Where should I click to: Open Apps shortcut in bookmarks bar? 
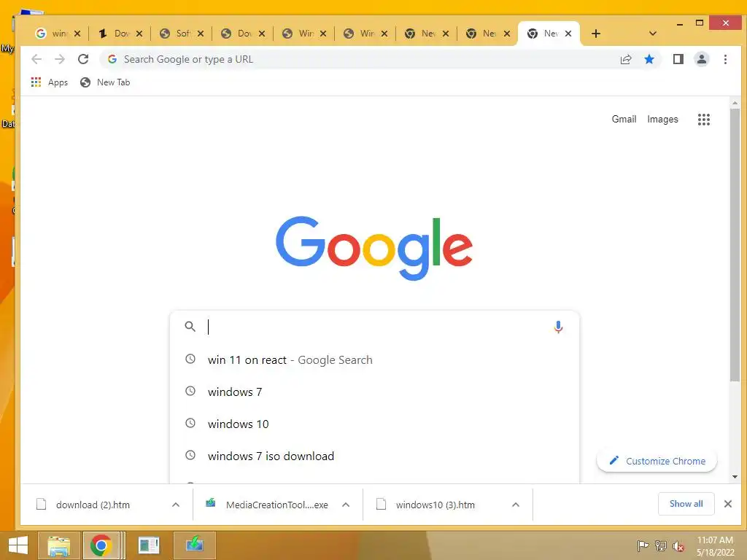(50, 82)
